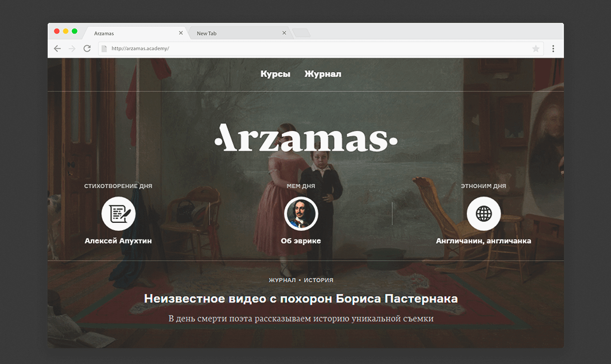Image resolution: width=611 pixels, height=364 pixels.
Task: Click the browser forward arrow
Action: click(x=72, y=49)
